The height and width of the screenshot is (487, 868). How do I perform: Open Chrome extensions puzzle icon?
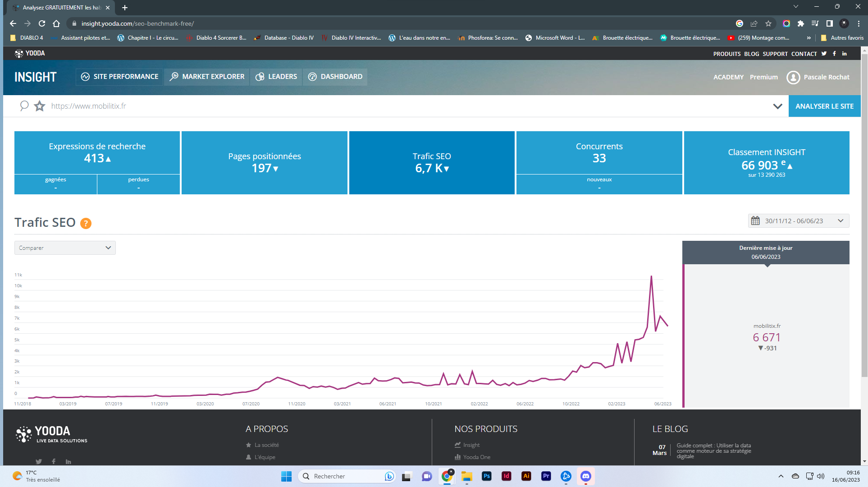click(801, 23)
